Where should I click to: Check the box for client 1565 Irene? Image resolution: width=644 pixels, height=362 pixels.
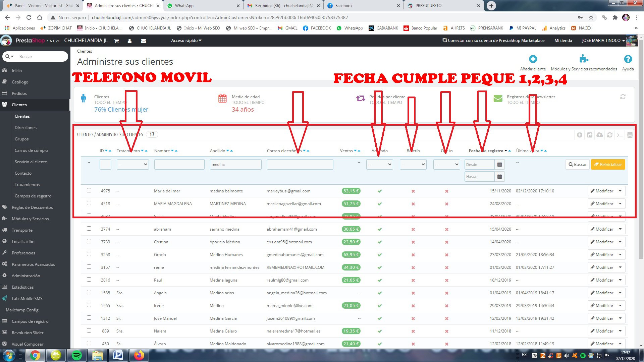pos(89,305)
